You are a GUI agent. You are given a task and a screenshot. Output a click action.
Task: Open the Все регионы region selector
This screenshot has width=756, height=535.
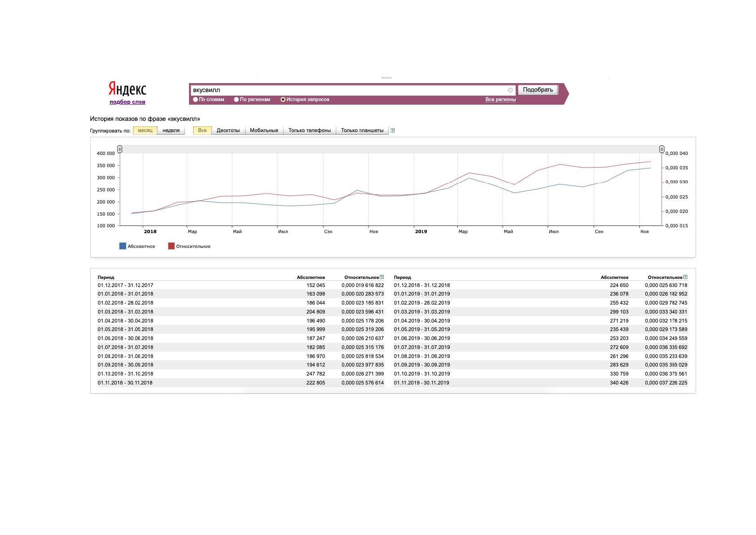pos(501,100)
